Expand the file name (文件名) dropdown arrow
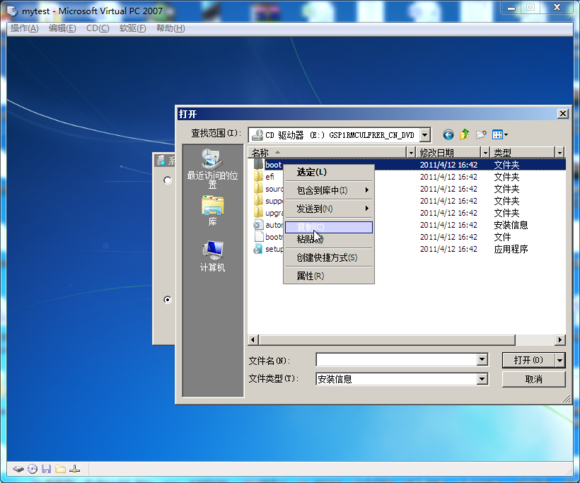580x483 pixels. tap(482, 359)
